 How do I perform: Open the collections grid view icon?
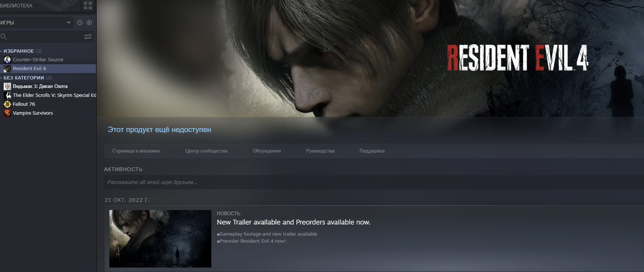click(x=88, y=5)
